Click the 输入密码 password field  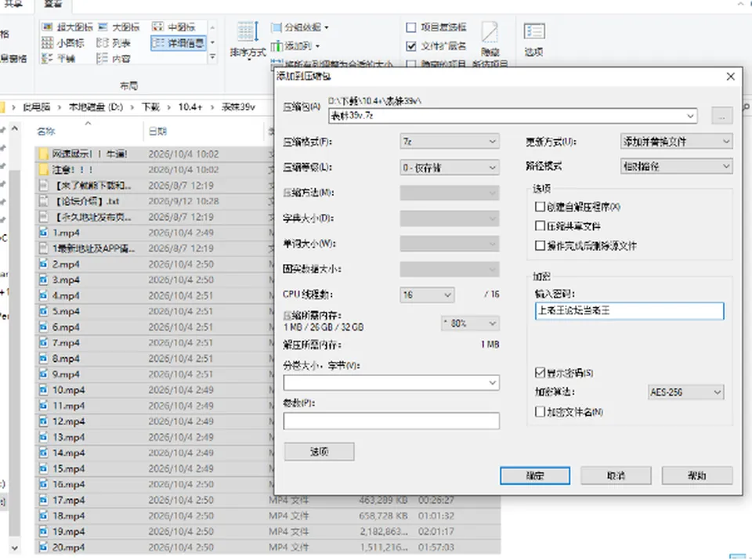(x=629, y=311)
